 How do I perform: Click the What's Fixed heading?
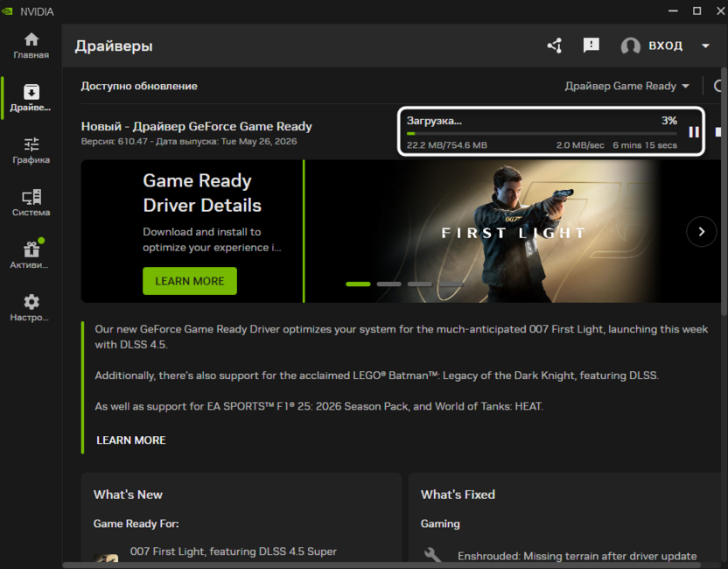(458, 495)
